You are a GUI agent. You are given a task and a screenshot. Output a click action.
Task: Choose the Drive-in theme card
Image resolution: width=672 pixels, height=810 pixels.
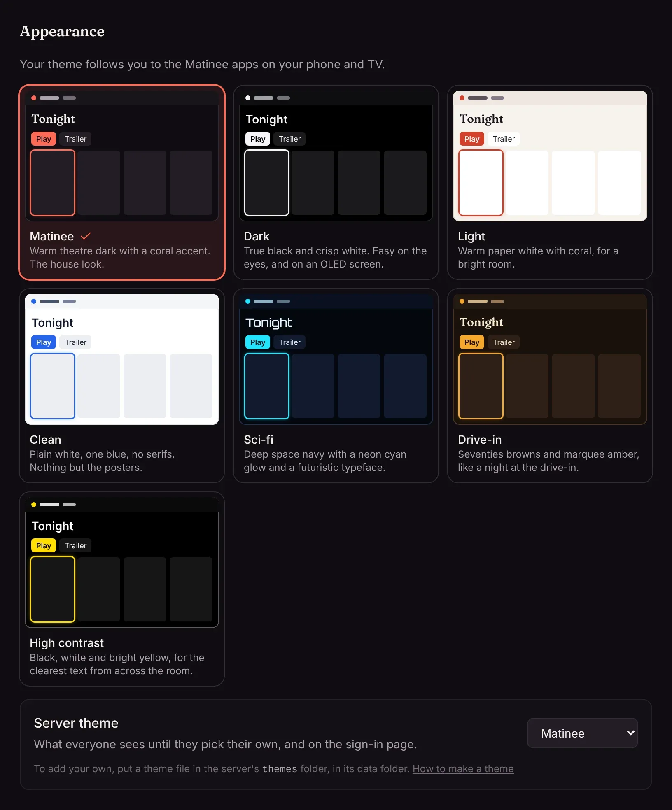coord(550,386)
